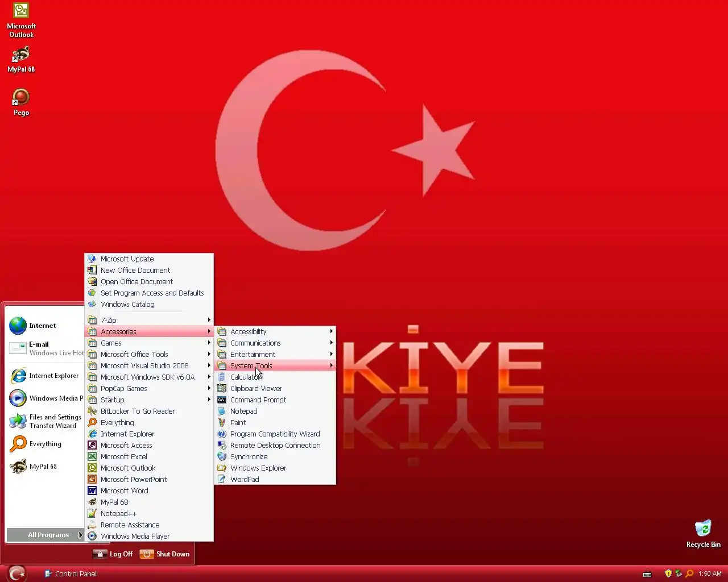Expand Microsoft Windows SDK v6.0A submenu
The width and height of the screenshot is (728, 582).
[149, 377]
